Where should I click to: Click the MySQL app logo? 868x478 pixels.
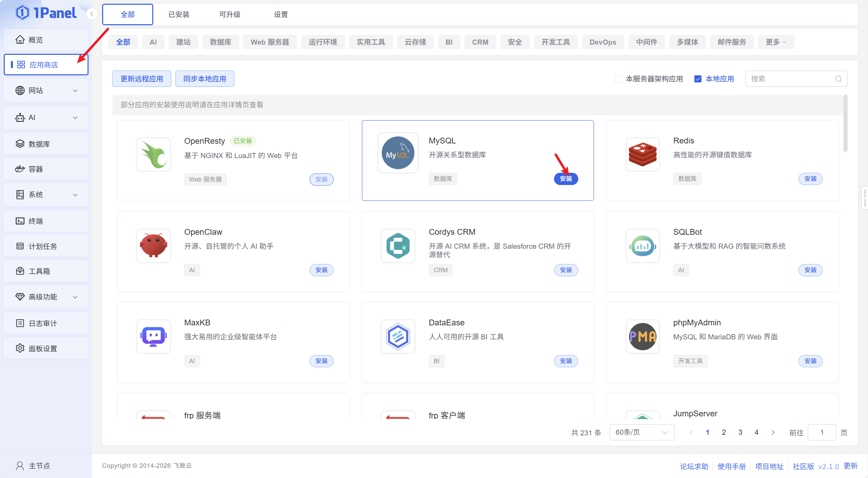coord(398,153)
